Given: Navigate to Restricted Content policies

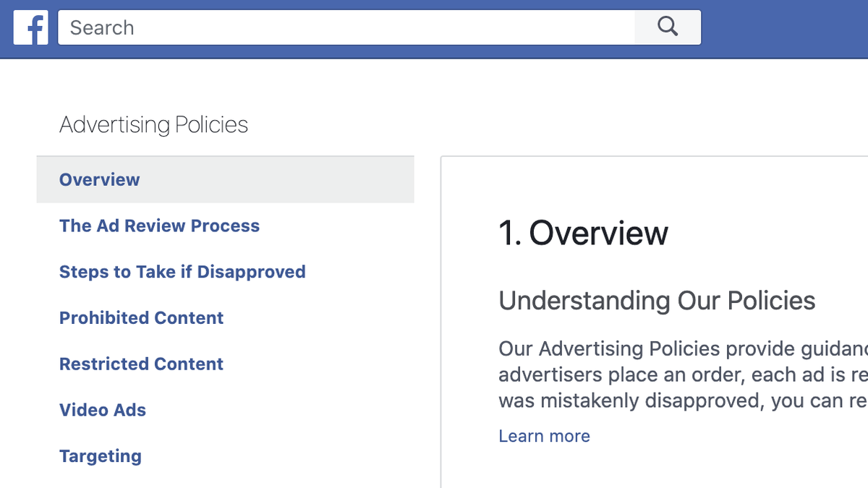Looking at the screenshot, I should [141, 364].
